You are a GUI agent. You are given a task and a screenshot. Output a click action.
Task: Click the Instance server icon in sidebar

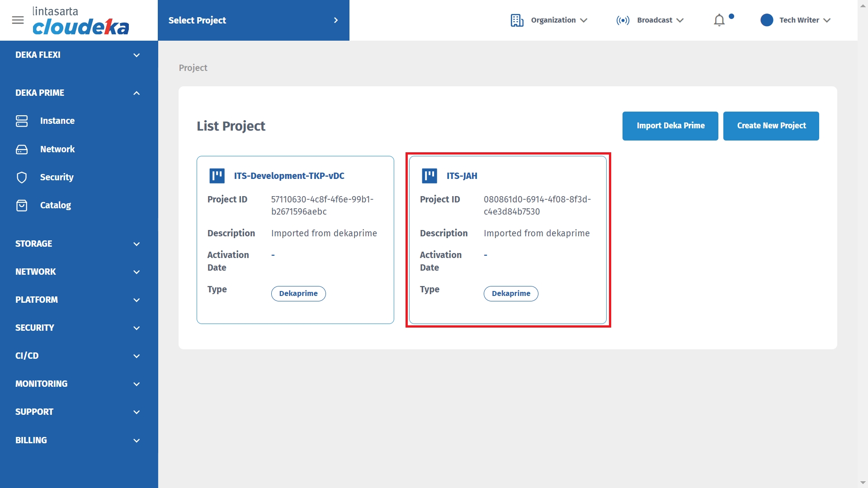click(22, 121)
